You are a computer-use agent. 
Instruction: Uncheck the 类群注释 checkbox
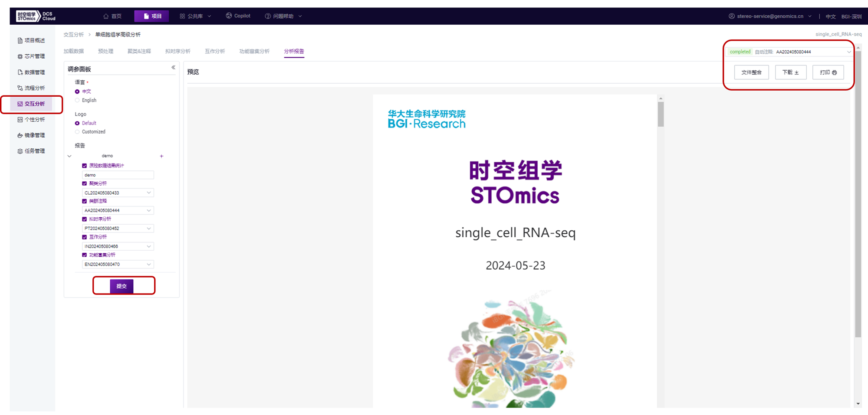coord(84,201)
